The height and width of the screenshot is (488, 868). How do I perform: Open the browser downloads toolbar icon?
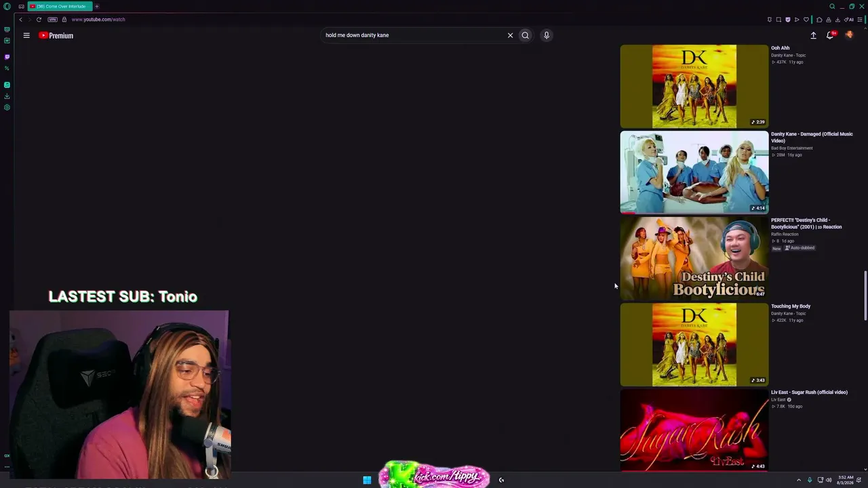837,20
